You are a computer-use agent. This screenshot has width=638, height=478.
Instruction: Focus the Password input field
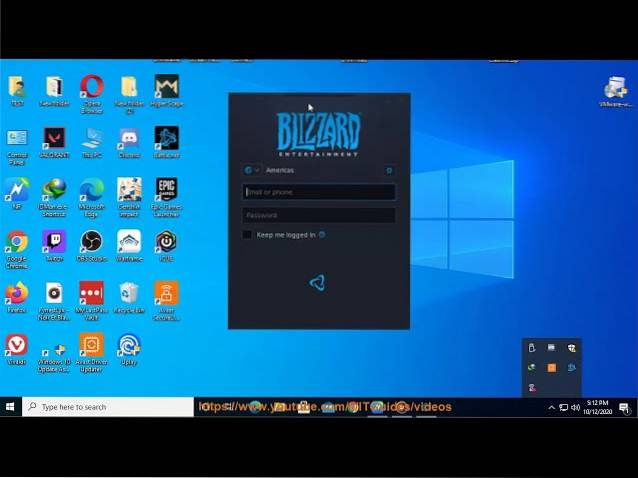tap(318, 215)
